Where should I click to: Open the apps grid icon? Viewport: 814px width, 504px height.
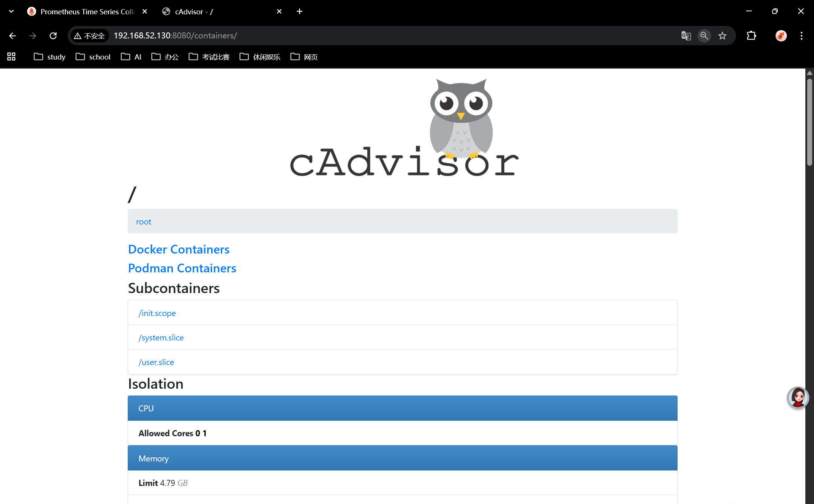tap(11, 57)
